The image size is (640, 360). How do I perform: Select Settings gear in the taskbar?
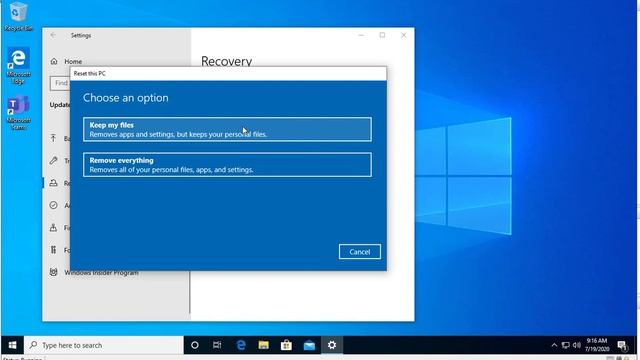coord(332,345)
